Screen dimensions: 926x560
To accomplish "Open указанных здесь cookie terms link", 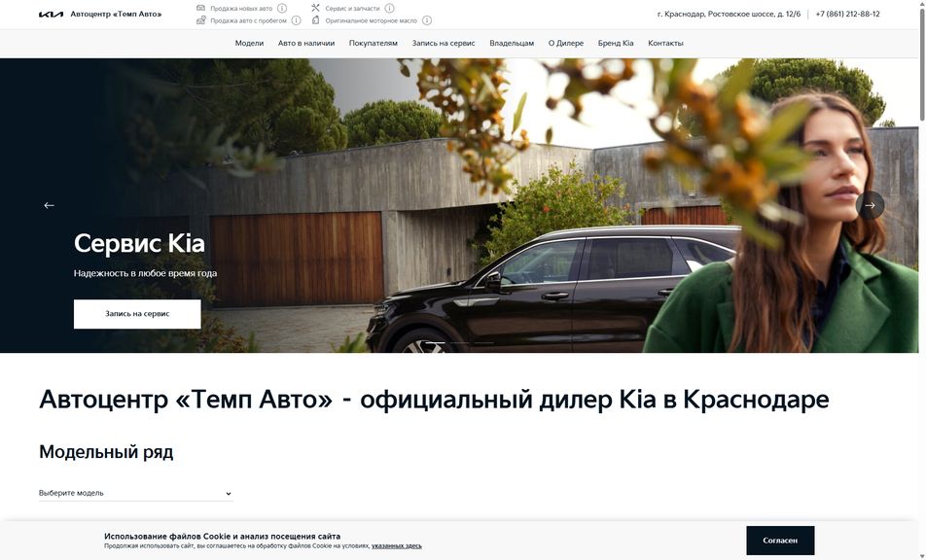I will 396,545.
